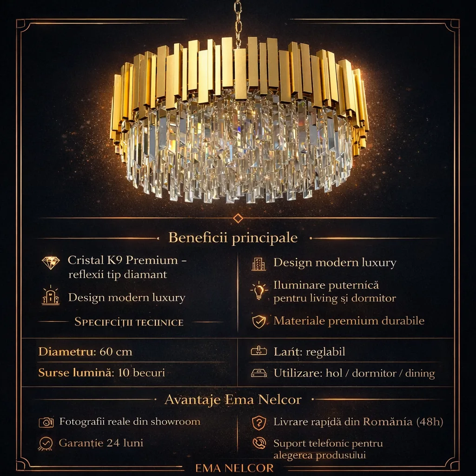Click the camera icon beside Fotografii reale

(46, 422)
